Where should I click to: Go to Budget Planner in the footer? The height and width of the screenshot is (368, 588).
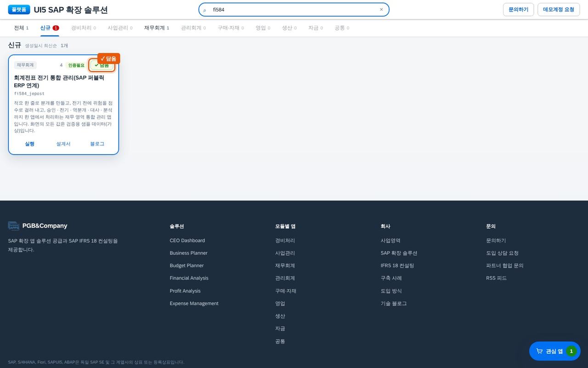click(x=187, y=265)
